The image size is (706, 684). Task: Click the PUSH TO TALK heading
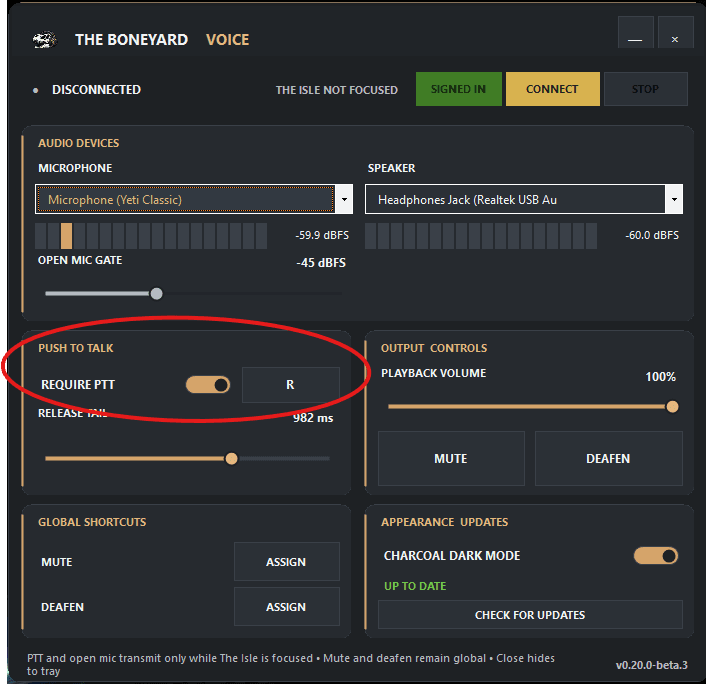click(76, 348)
